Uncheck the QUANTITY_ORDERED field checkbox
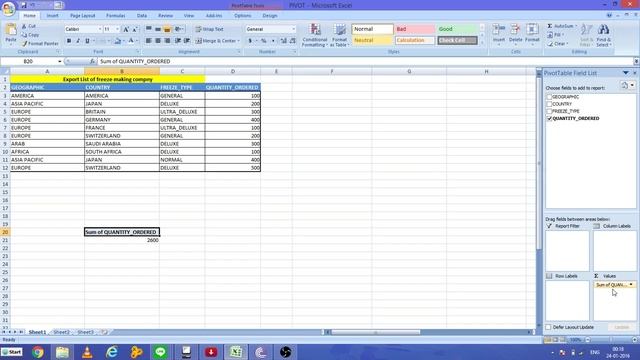The width and height of the screenshot is (640, 360). [549, 118]
